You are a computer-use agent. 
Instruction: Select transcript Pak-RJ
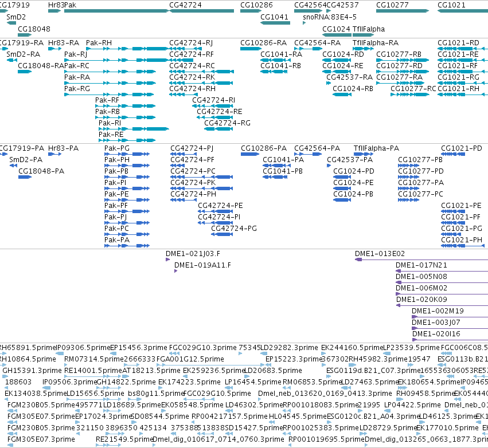[76, 54]
